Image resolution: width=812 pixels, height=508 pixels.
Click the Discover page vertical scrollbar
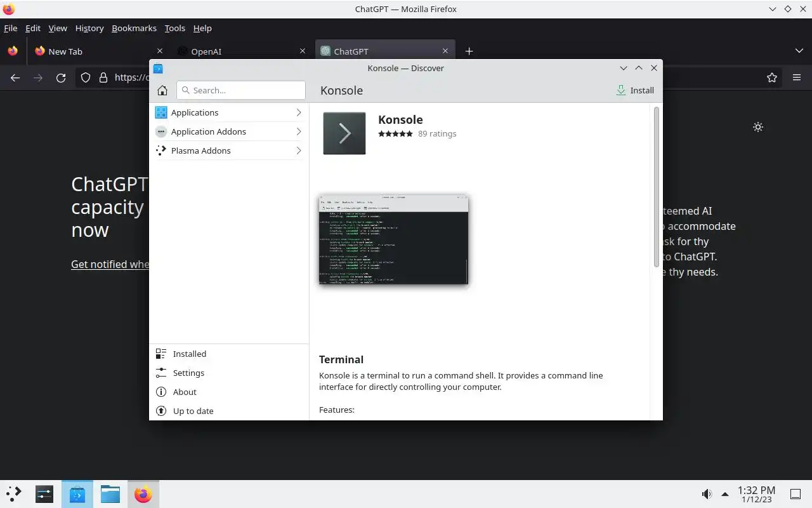tap(657, 187)
